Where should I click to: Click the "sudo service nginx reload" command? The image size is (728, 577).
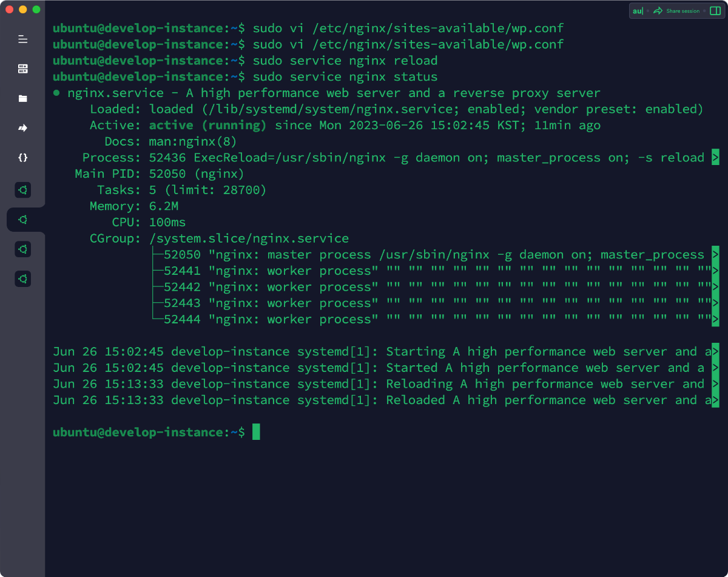point(345,61)
